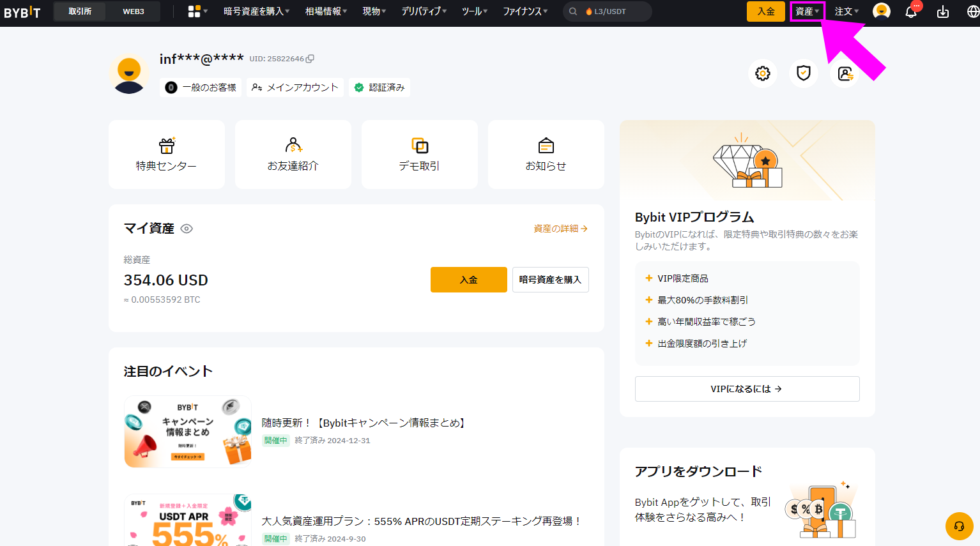Expand the デリバティブ dropdown
Viewport: 980px width, 546px height.
click(424, 11)
